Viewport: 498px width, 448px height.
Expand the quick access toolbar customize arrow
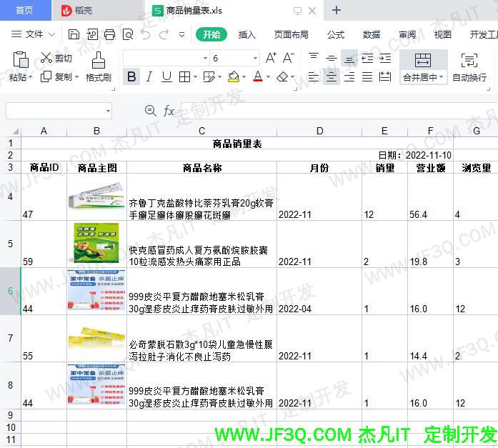181,34
